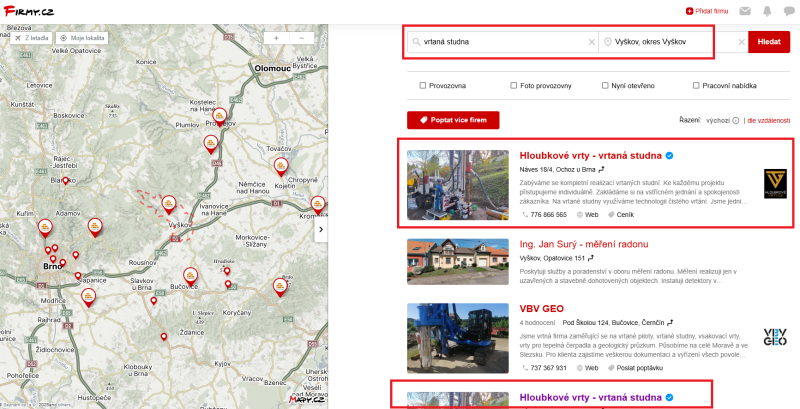800x409 pixels.
Task: Sort results dle vzdálenosti
Action: coord(769,121)
